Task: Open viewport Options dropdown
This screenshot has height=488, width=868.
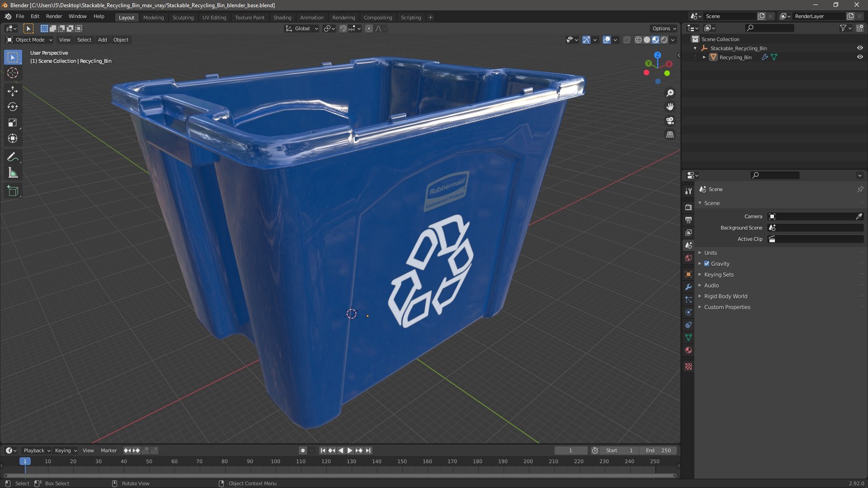Action: 664,28
